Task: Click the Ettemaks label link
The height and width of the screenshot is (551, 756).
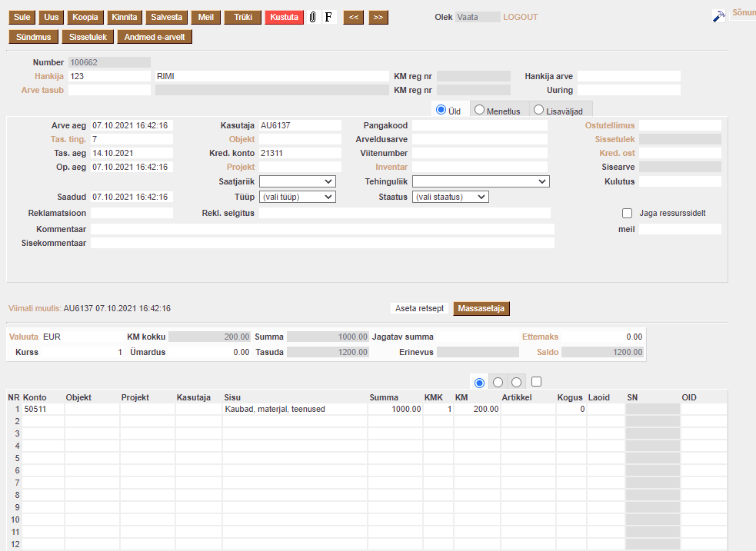Action: tap(540, 337)
